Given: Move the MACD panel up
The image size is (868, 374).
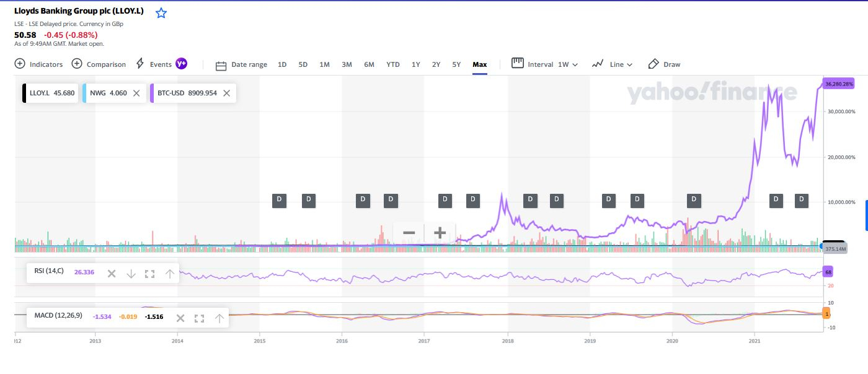Looking at the screenshot, I should (x=219, y=318).
